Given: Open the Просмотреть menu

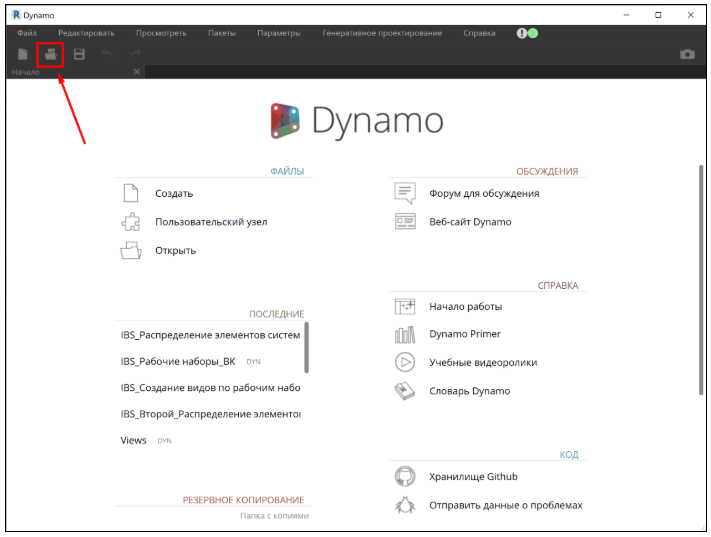Looking at the screenshot, I should pos(161,33).
